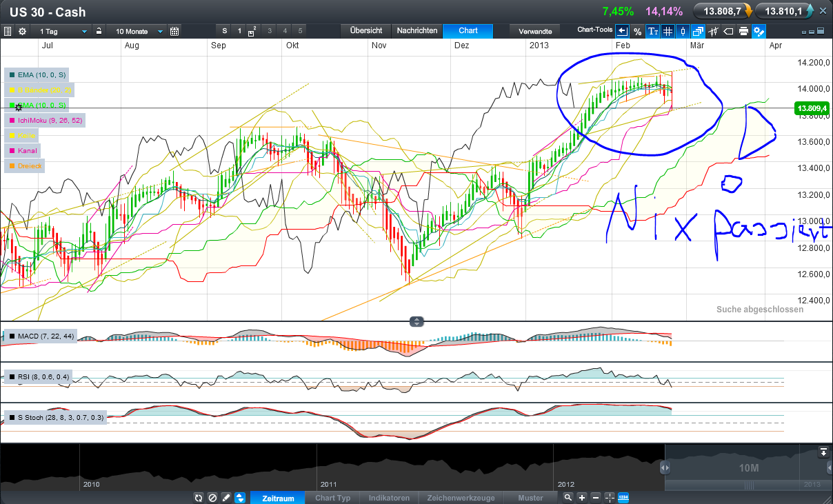Open the Zeichenwerkzeuge bottom tab
Image resolution: width=833 pixels, height=504 pixels.
point(461,498)
